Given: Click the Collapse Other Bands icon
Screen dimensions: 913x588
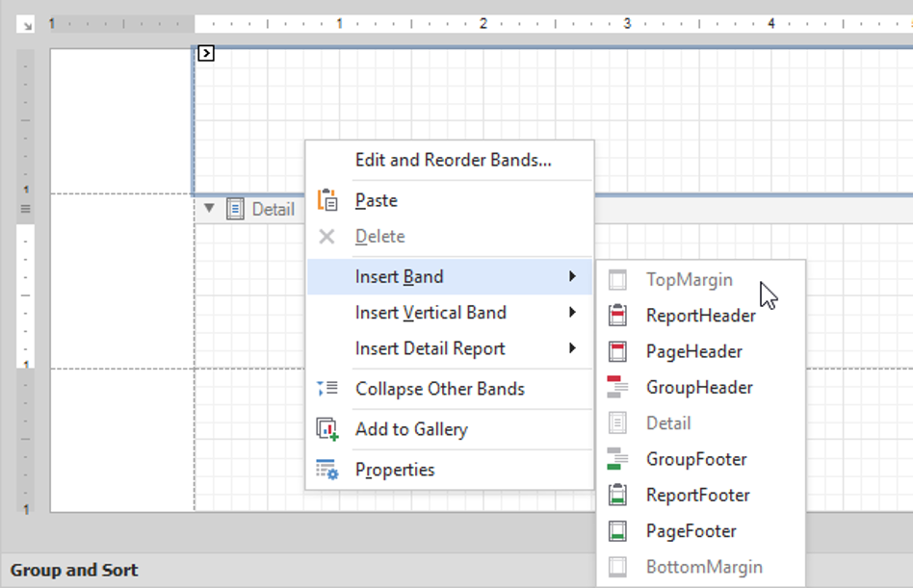Looking at the screenshot, I should tap(326, 389).
